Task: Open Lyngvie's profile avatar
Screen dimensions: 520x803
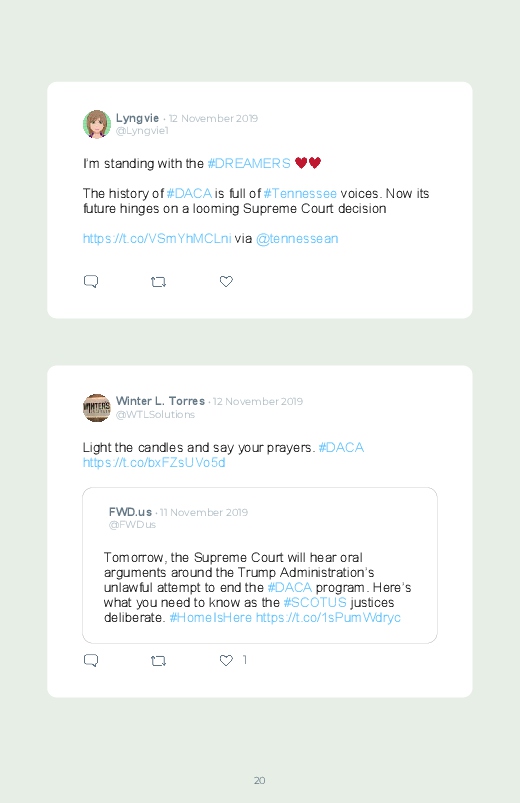Action: tap(97, 124)
